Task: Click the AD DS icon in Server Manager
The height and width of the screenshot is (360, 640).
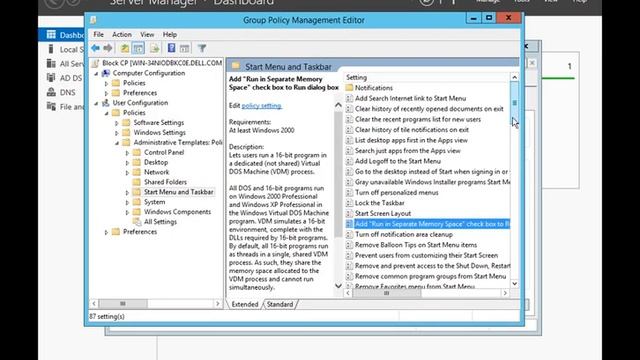Action: 51,78
